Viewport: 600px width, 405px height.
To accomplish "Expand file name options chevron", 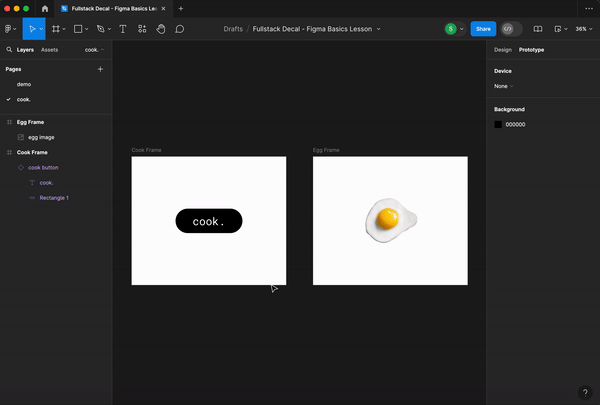I will (x=378, y=29).
